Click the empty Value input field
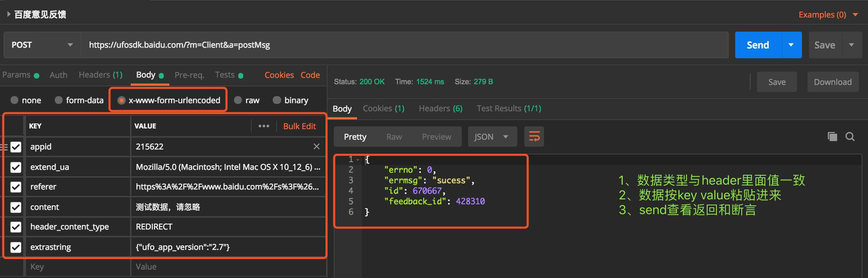Image resolution: width=868 pixels, height=278 pixels. [228, 267]
